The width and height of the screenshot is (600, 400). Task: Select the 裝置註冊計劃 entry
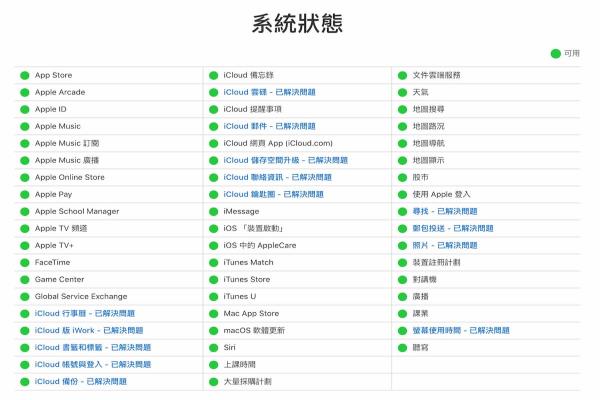click(436, 263)
